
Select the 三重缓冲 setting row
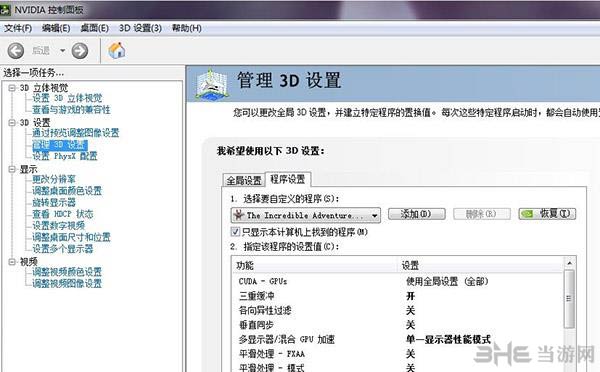tap(398, 296)
